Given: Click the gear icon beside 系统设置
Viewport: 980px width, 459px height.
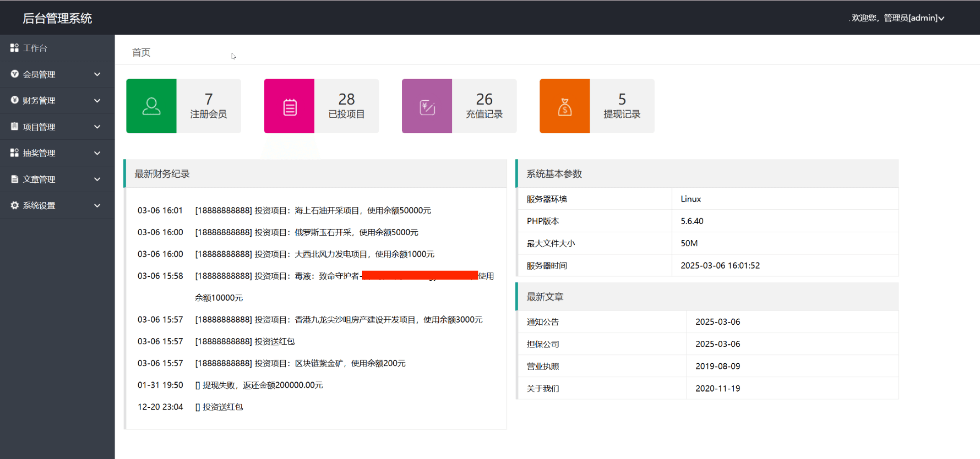Looking at the screenshot, I should pos(15,205).
